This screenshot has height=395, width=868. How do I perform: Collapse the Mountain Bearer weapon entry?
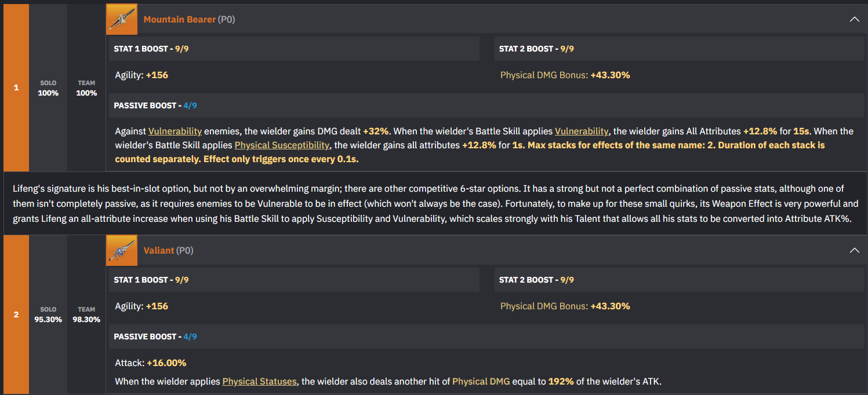tap(854, 19)
